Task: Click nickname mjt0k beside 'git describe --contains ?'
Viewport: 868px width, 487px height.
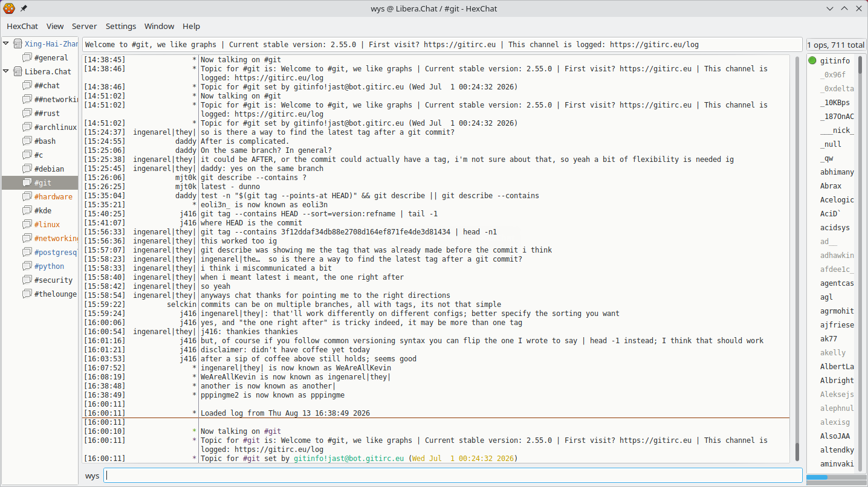Action: click(x=186, y=178)
